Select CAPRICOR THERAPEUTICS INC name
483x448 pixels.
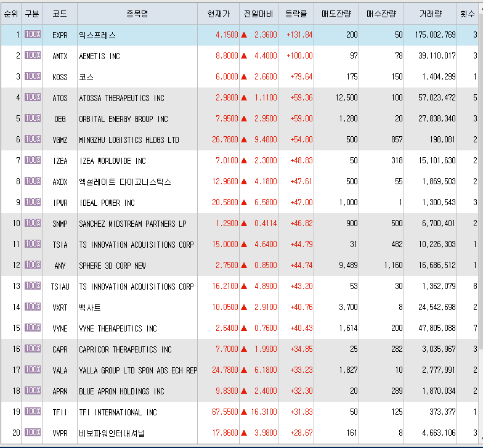click(x=126, y=349)
